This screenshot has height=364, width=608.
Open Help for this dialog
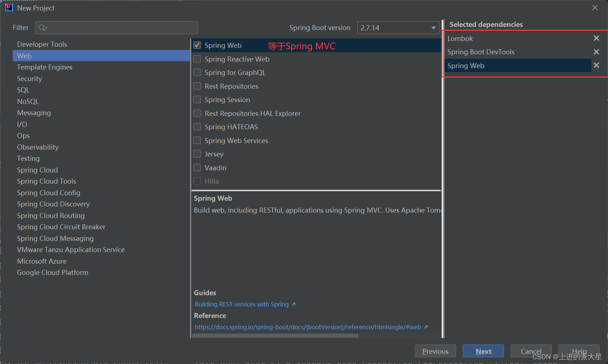tap(579, 351)
